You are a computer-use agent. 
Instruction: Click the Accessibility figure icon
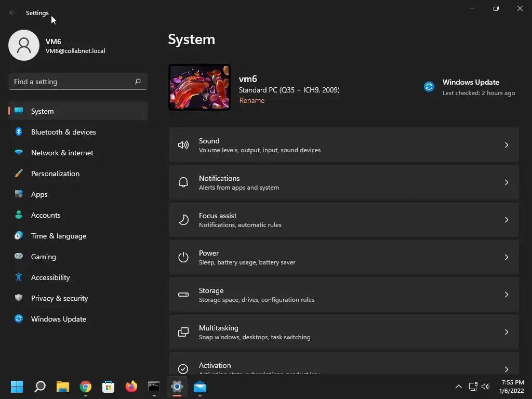[x=19, y=277]
